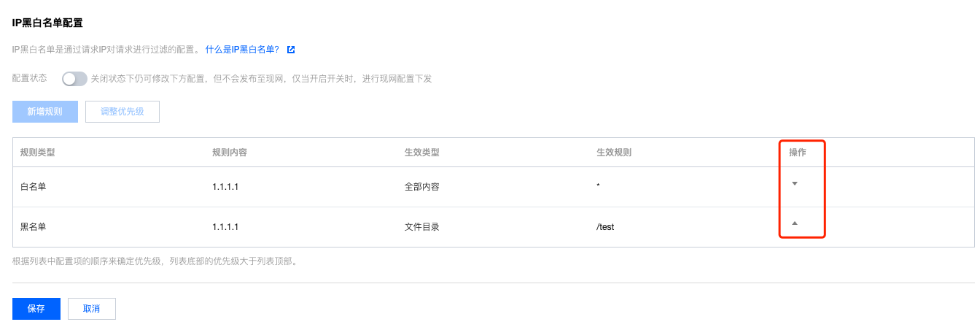
Task: Click the 全部内容 cell in whitelist row
Action: [x=422, y=187]
